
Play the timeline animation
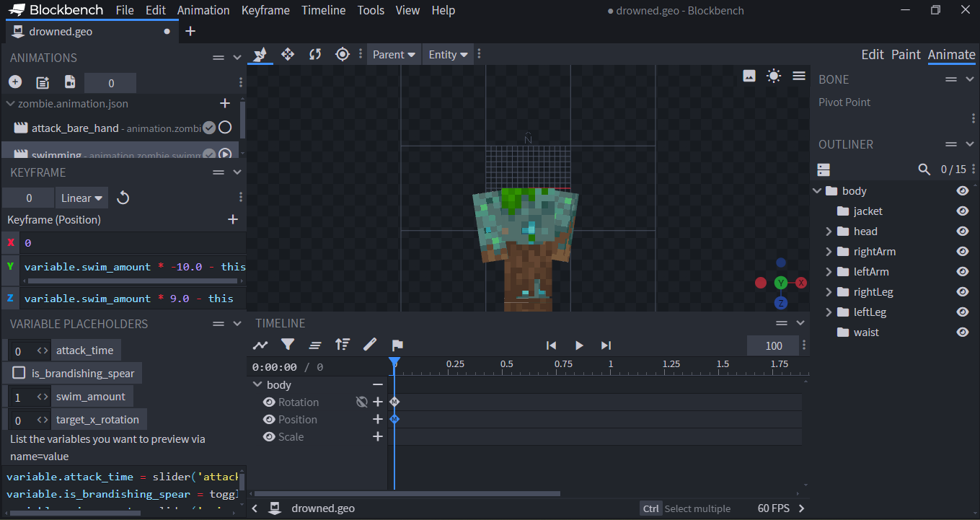[x=578, y=345]
